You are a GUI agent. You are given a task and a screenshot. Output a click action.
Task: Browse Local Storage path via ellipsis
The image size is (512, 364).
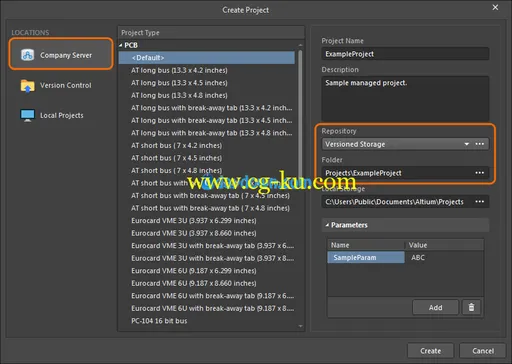point(480,201)
